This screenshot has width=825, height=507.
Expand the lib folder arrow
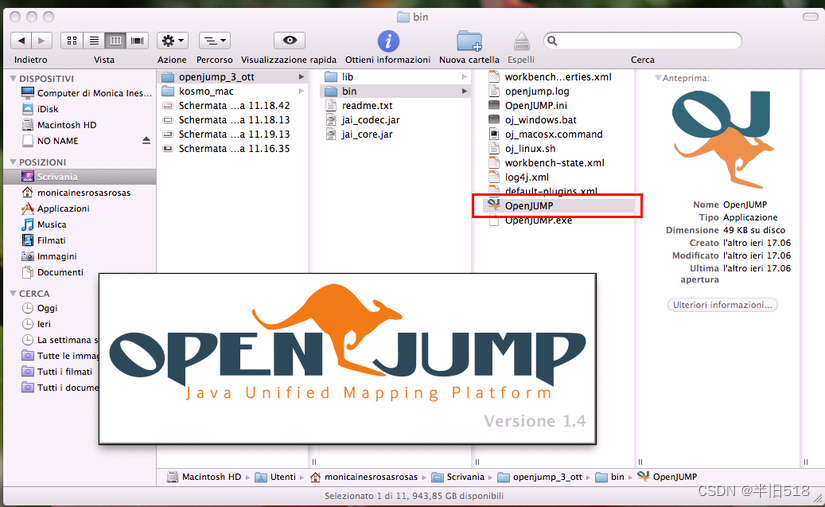pos(465,77)
